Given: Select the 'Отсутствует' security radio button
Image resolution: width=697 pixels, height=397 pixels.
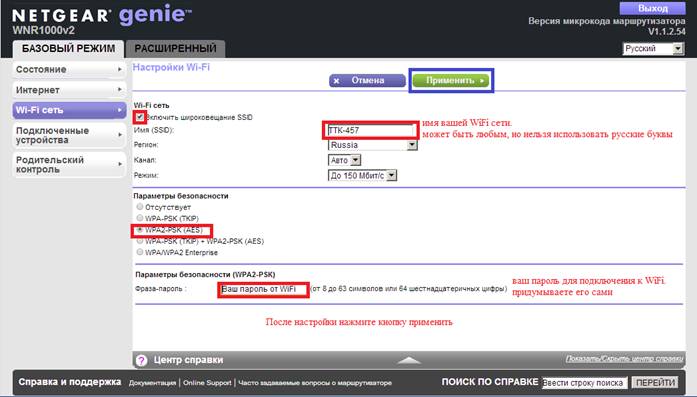Looking at the screenshot, I should [x=140, y=207].
